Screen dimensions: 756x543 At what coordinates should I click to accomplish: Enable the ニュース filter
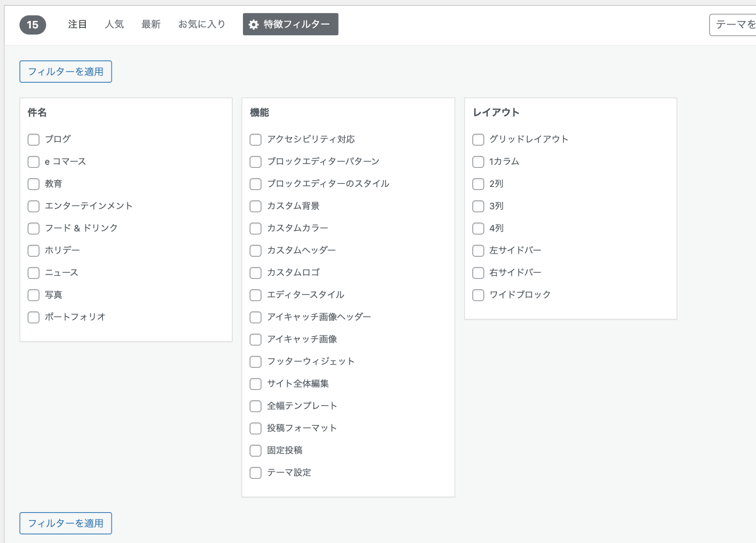(33, 273)
